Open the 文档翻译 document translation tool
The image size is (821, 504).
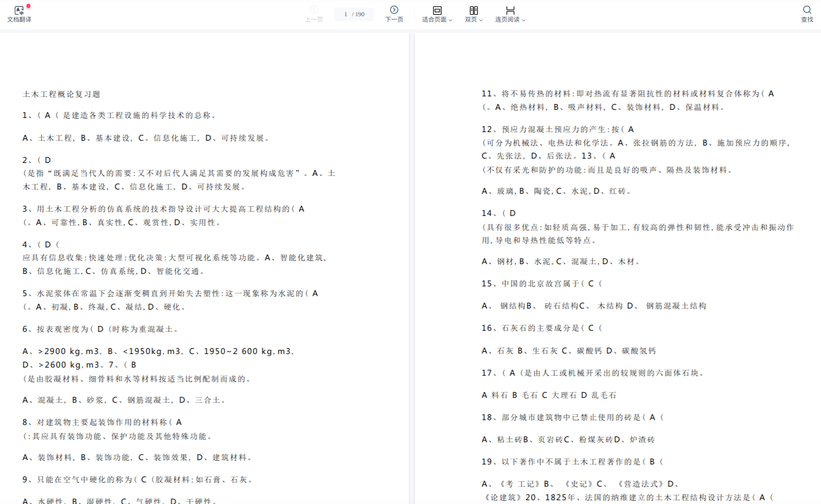point(19,10)
